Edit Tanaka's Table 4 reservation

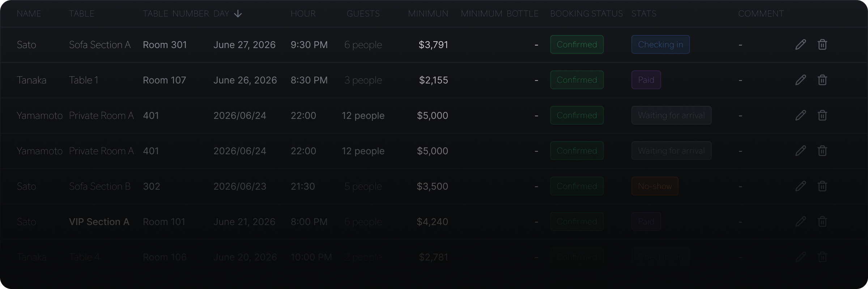coord(800,257)
